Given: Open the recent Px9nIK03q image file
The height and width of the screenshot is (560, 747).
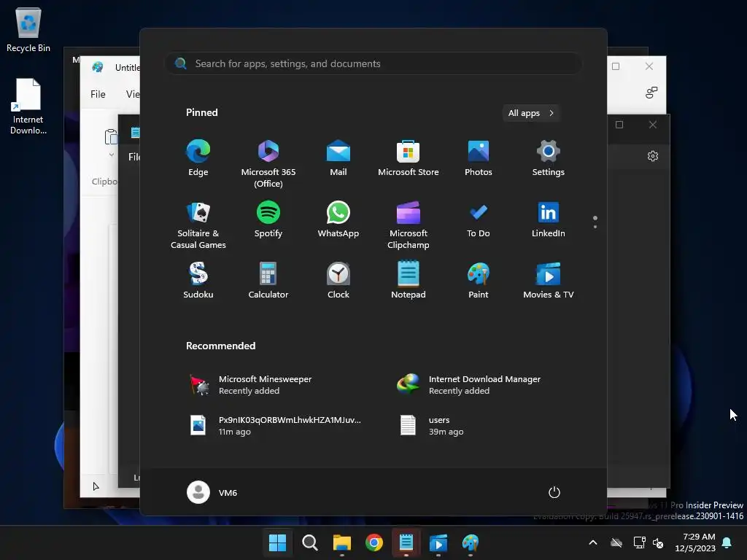Looking at the screenshot, I should point(276,426).
